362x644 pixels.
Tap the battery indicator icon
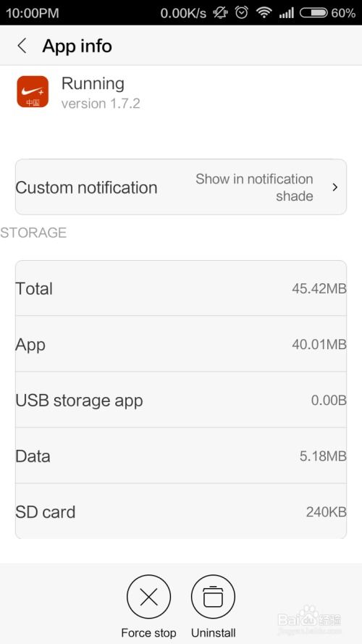313,13
